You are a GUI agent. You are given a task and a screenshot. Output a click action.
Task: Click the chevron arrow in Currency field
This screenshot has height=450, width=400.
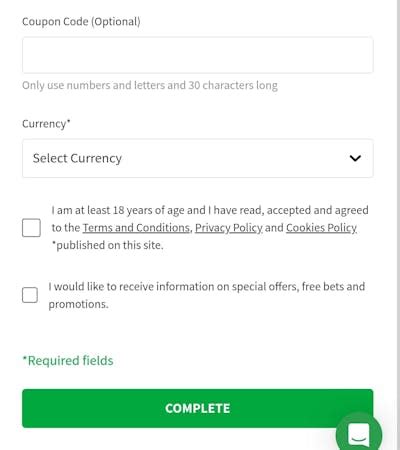[x=355, y=158]
